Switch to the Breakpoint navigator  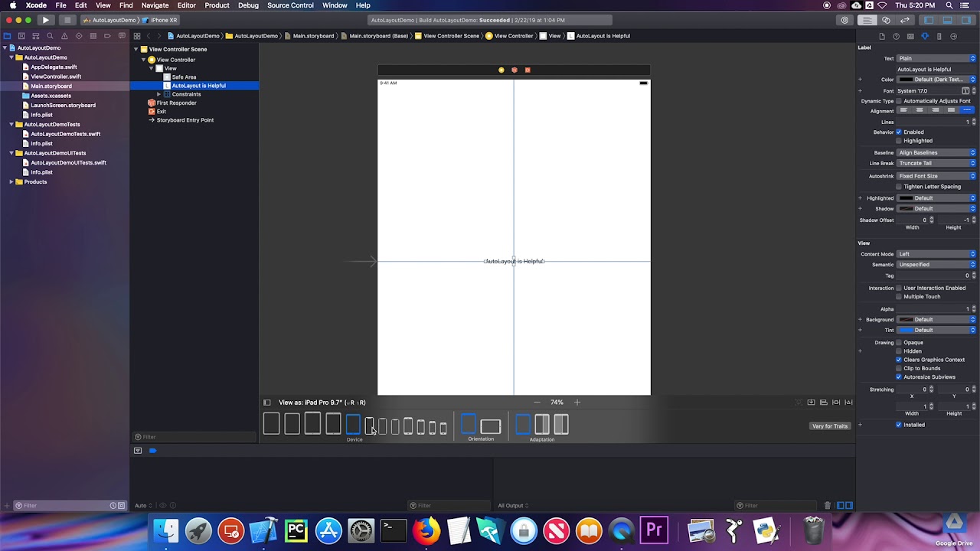pos(107,36)
